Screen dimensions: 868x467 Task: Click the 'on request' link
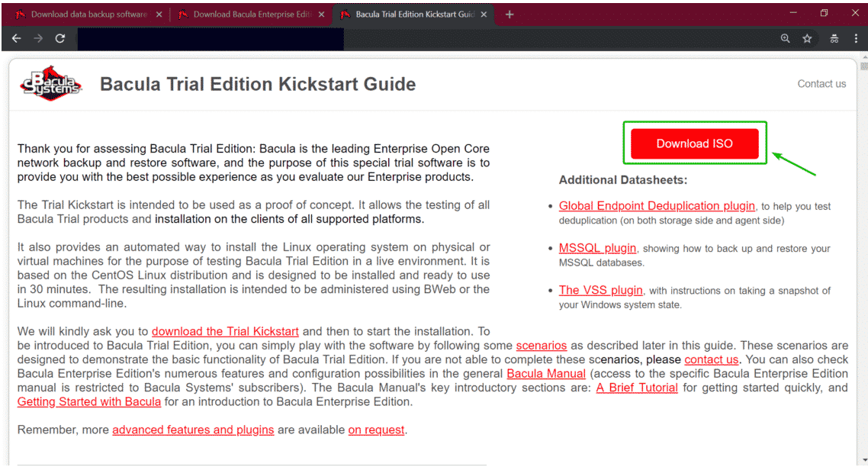377,430
